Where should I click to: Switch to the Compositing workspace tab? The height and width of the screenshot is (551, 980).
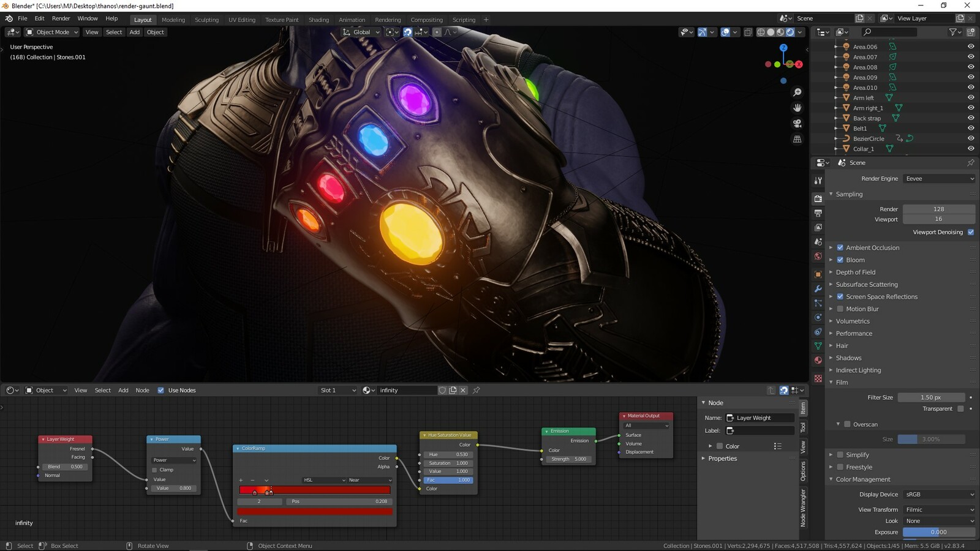(x=426, y=20)
